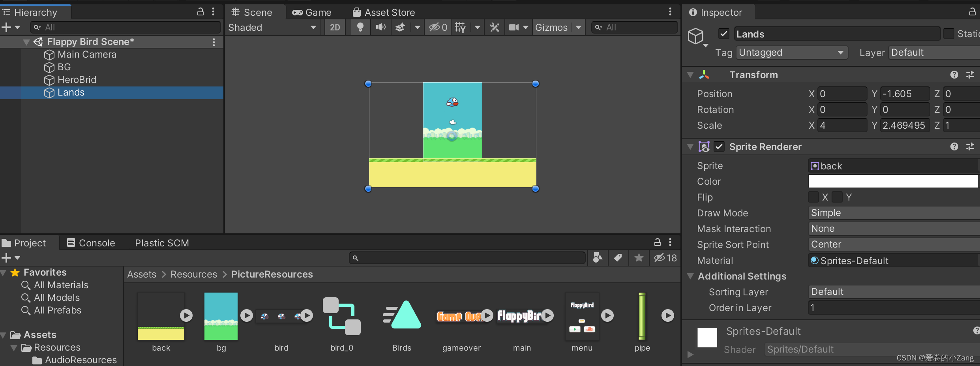Open Gizmos dropdown arrow

pos(579,27)
